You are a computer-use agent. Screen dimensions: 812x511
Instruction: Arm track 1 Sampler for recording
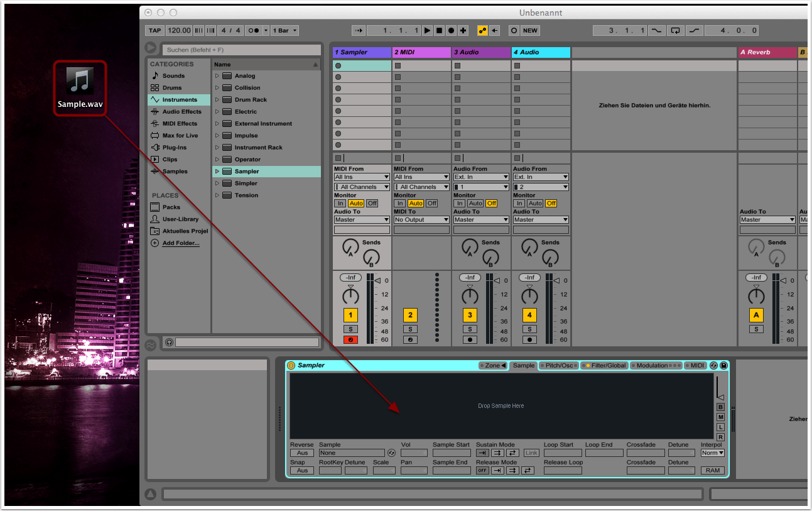tap(350, 340)
